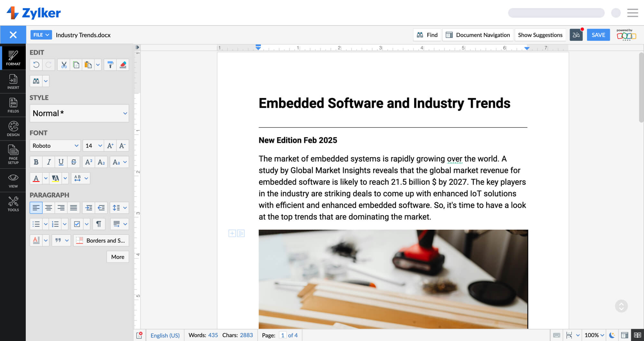Click the Clear Formatting eraser icon
The height and width of the screenshot is (341, 644).
[x=123, y=65]
